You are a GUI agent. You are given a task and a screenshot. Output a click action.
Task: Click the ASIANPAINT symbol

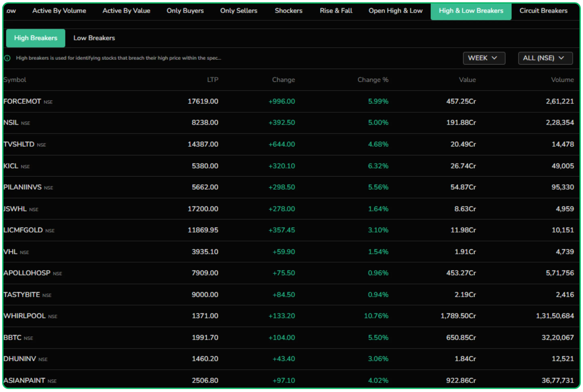(24, 380)
